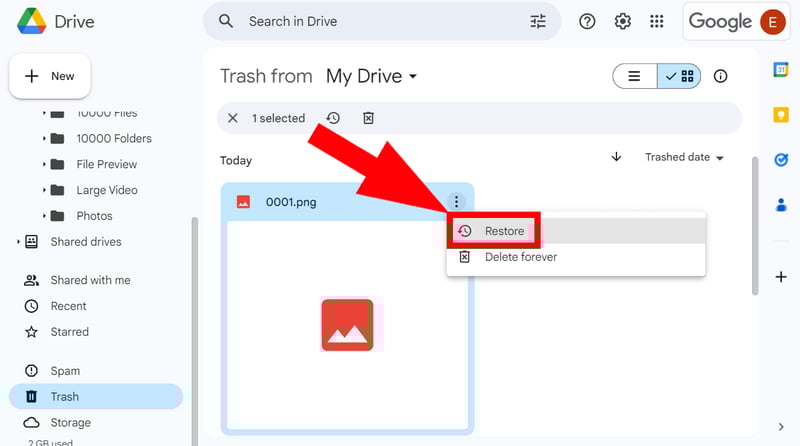Switch to list layout
This screenshot has height=446, width=800.
click(634, 76)
